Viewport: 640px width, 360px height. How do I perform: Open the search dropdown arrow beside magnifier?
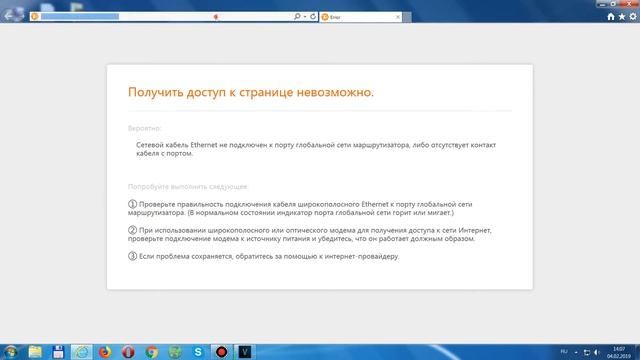coord(305,17)
